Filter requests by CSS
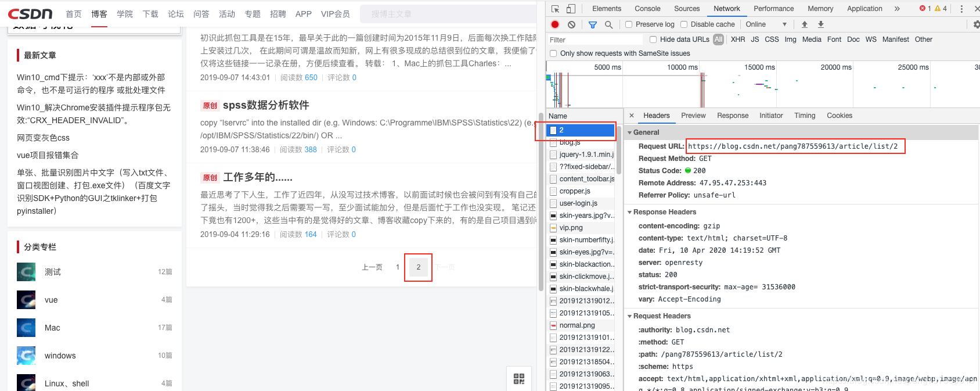This screenshot has width=980, height=391. click(x=772, y=40)
